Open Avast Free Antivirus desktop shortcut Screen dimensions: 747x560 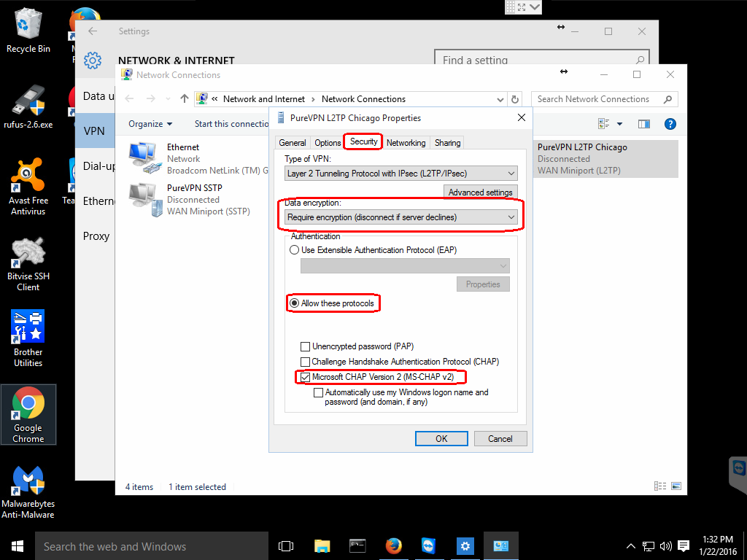click(x=28, y=186)
